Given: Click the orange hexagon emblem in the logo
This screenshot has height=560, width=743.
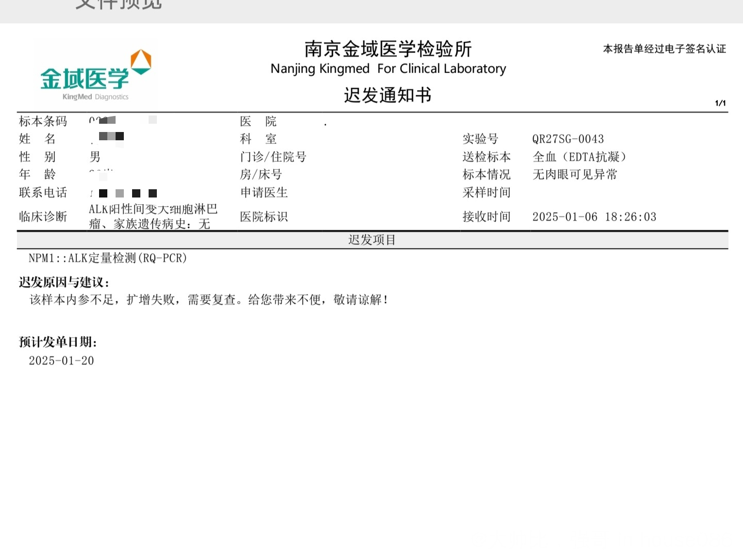Looking at the screenshot, I should point(141,62).
